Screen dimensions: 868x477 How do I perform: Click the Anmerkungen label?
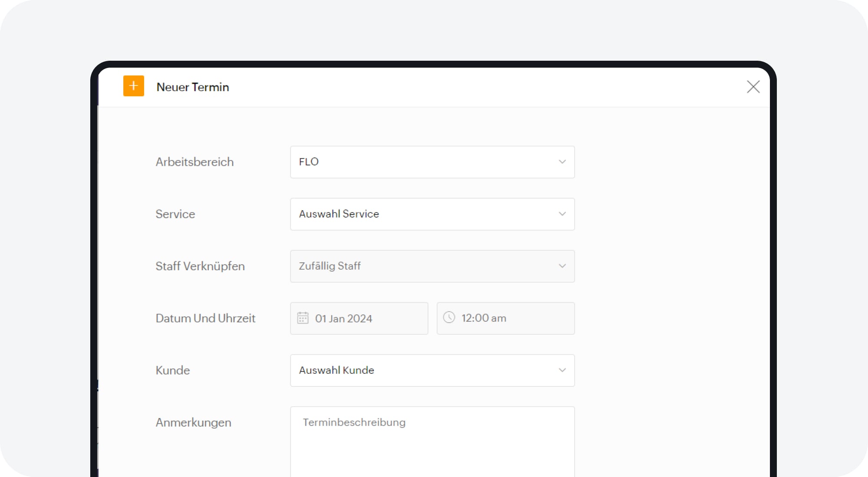tap(193, 422)
